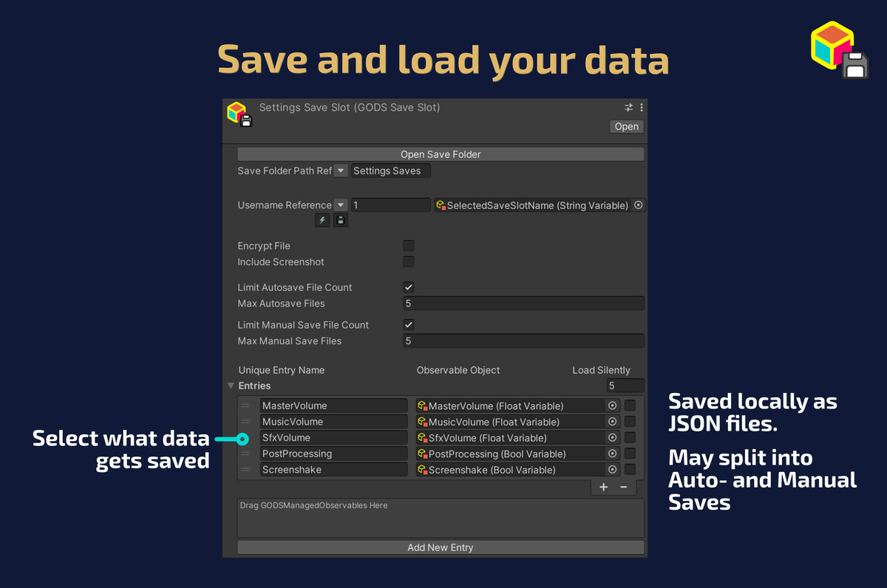This screenshot has width=887, height=588.
Task: Select the SelectedSaveSlotName (String Variable) object field
Action: coord(540,205)
